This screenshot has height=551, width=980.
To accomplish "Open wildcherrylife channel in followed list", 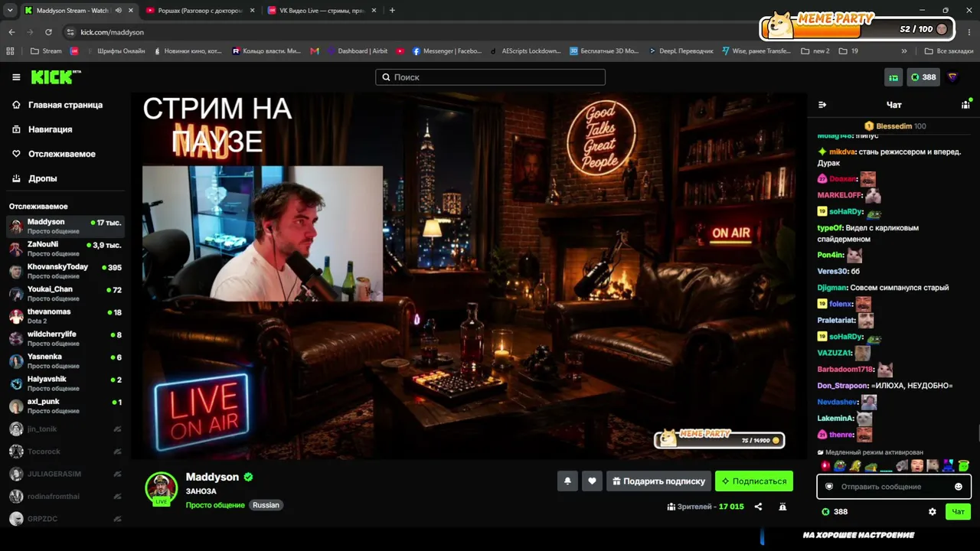I will tap(65, 338).
